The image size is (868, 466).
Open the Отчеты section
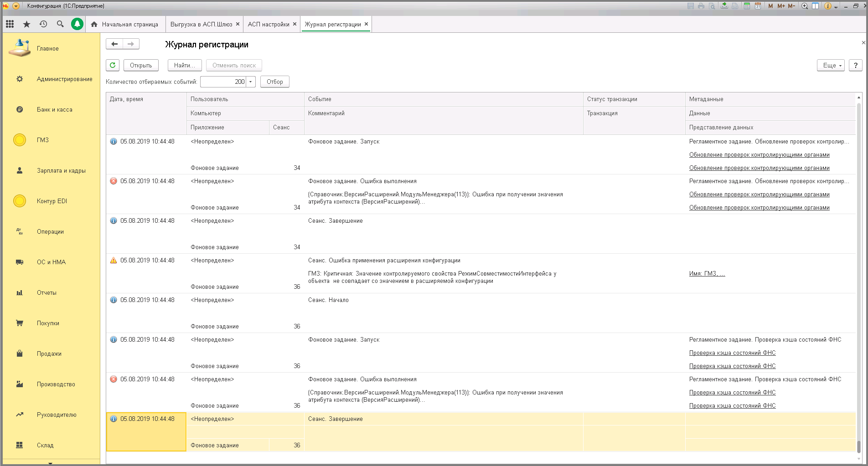click(51, 293)
